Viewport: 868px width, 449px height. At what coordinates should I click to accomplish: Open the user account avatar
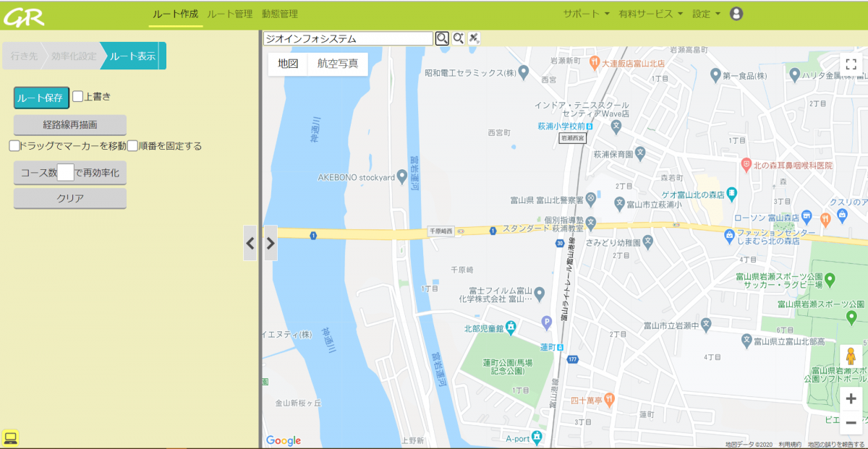coord(736,14)
